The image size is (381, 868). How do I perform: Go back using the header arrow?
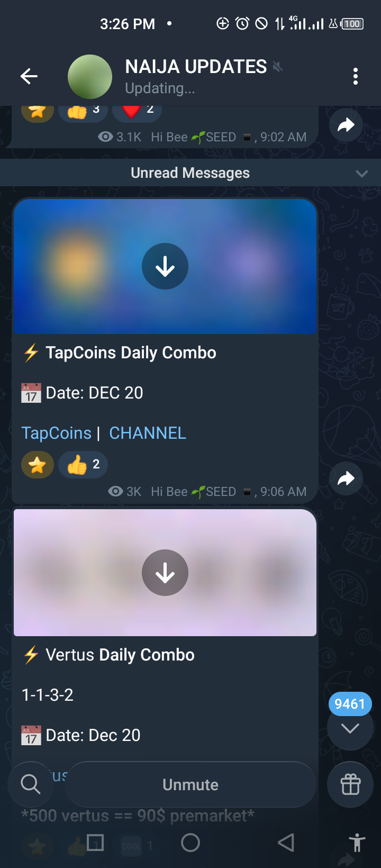(x=29, y=76)
